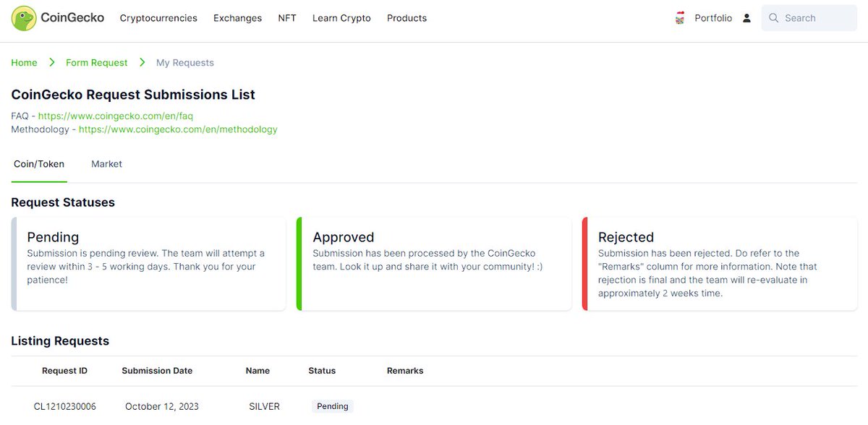Click the CoinGecko Request Submissions List heading

point(133,95)
